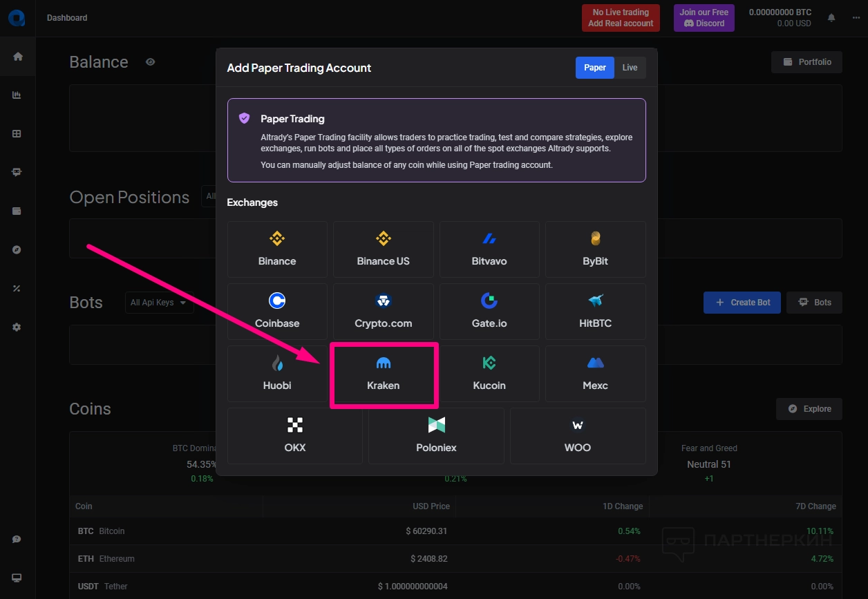This screenshot has height=599, width=868.
Task: Open the chat support sidebar icon
Action: [x=17, y=539]
